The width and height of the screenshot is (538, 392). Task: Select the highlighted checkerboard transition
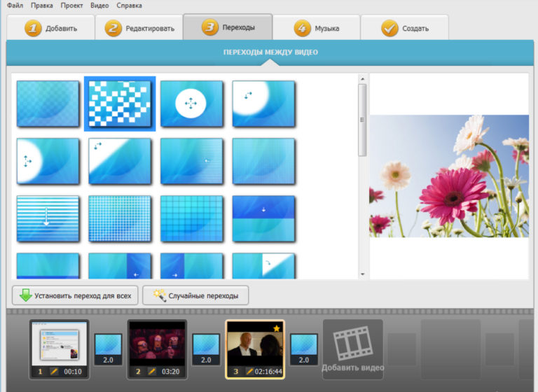pyautogui.click(x=120, y=104)
